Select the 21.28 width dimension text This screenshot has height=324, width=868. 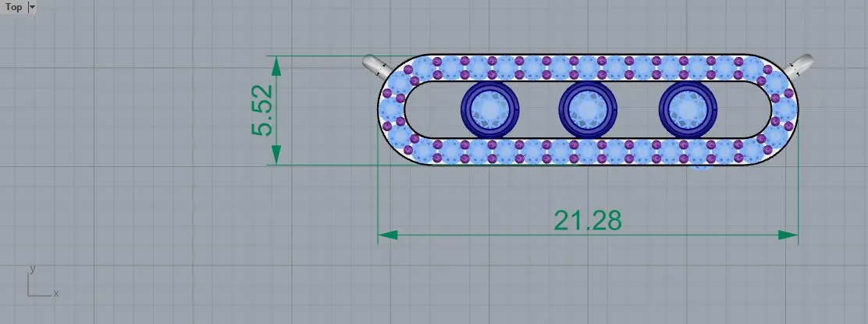point(588,220)
